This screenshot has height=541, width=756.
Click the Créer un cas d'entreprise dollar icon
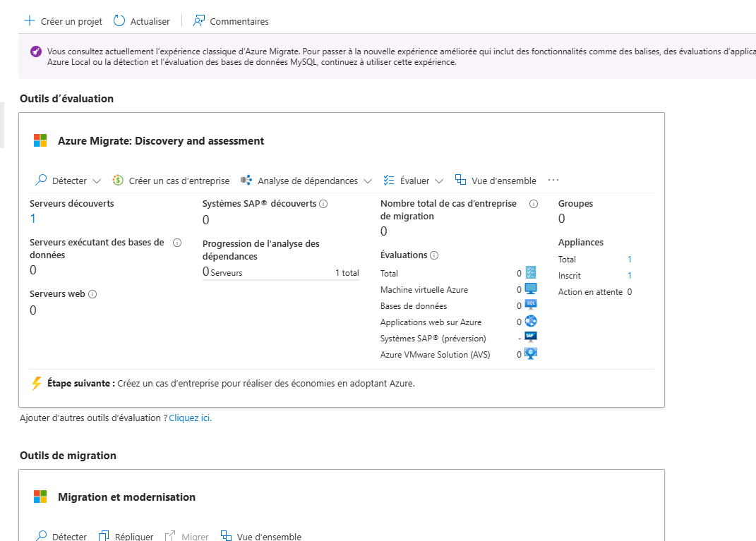[x=118, y=180]
